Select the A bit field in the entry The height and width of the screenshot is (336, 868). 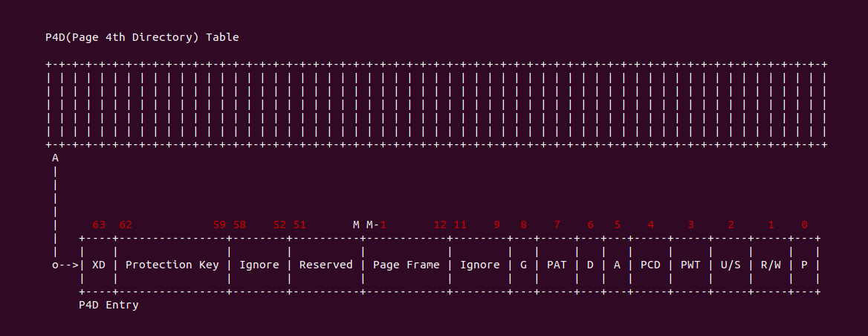[x=617, y=265]
